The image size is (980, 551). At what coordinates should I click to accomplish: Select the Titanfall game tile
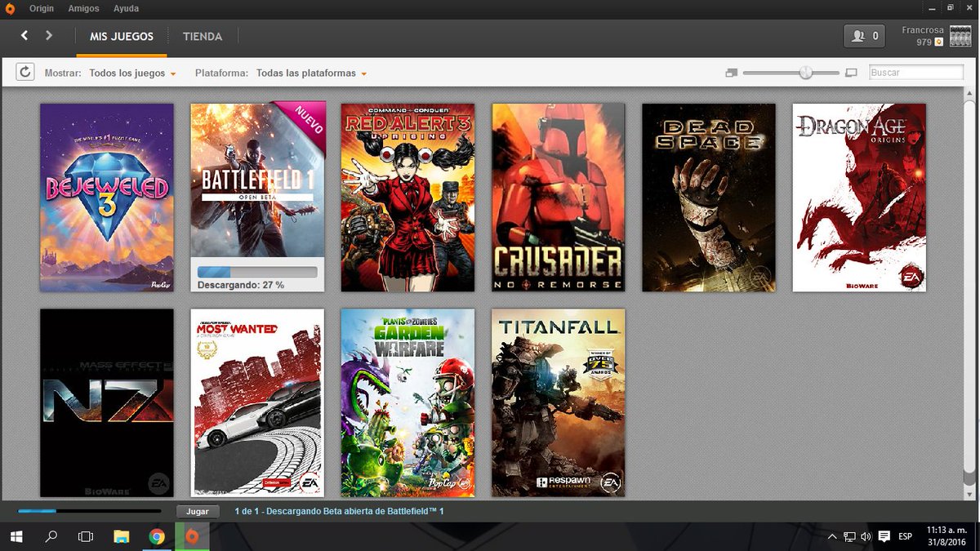click(558, 402)
